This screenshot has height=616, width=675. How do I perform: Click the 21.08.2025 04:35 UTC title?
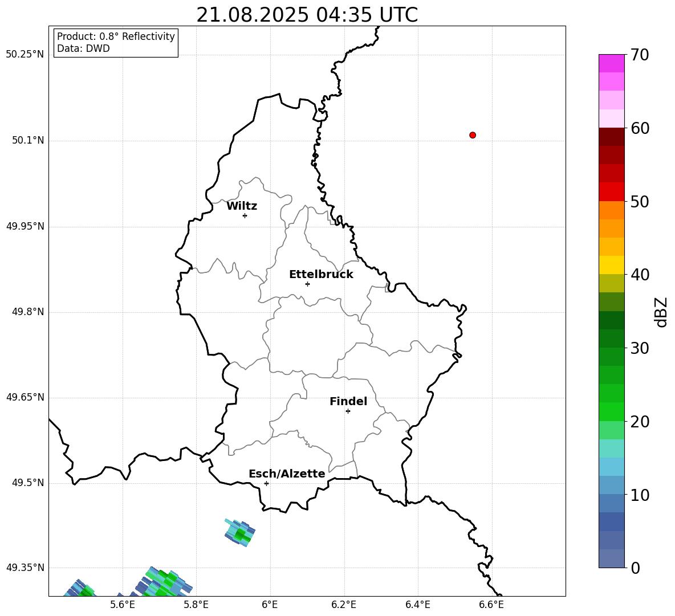pyautogui.click(x=307, y=15)
